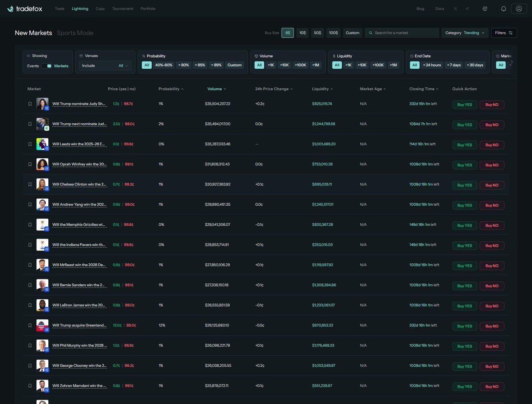Screen dimensions: 532x404
Task: Switch to Sports Mode tab
Action: point(75,33)
